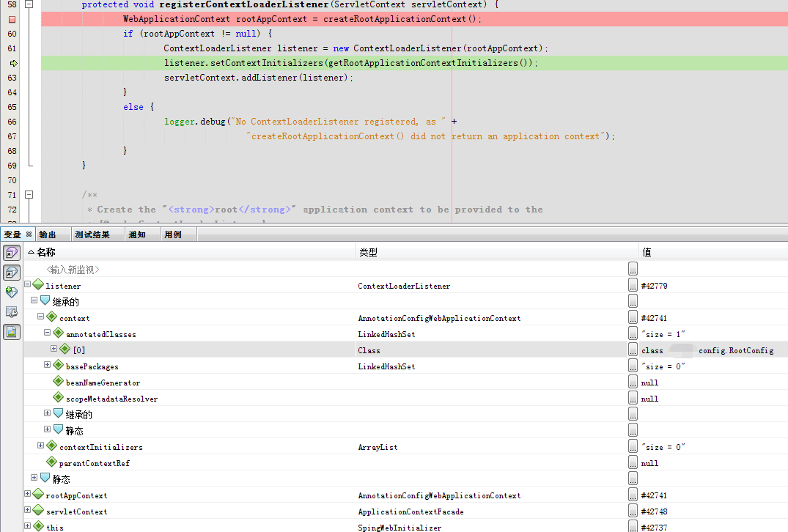Expand the basePackages node
Viewport: 788px width, 532px height.
[47, 364]
